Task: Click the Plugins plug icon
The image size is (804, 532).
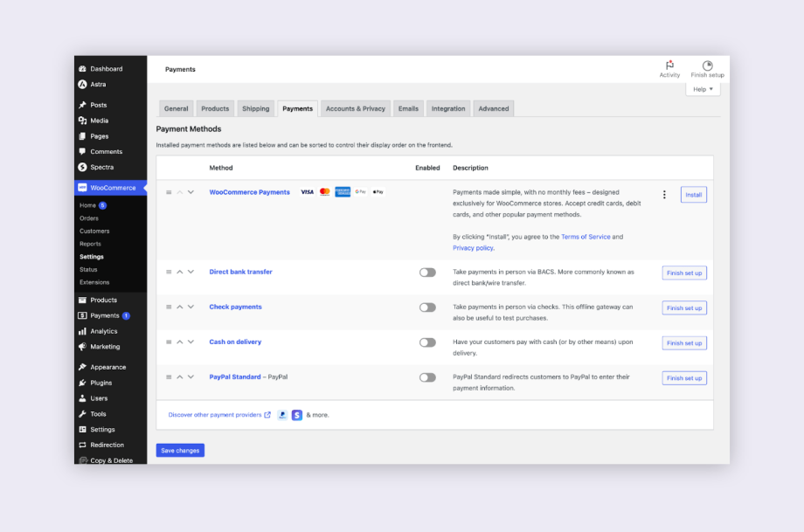Action: point(82,383)
